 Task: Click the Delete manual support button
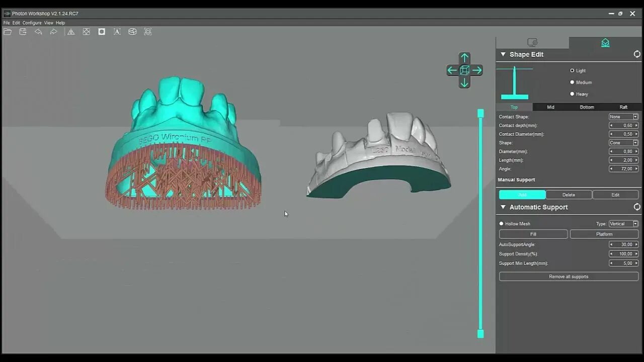(569, 195)
